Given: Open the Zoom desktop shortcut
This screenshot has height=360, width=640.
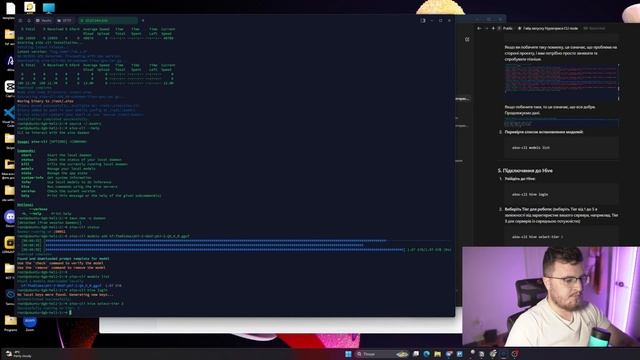Looking at the screenshot, I should click(x=30, y=323).
